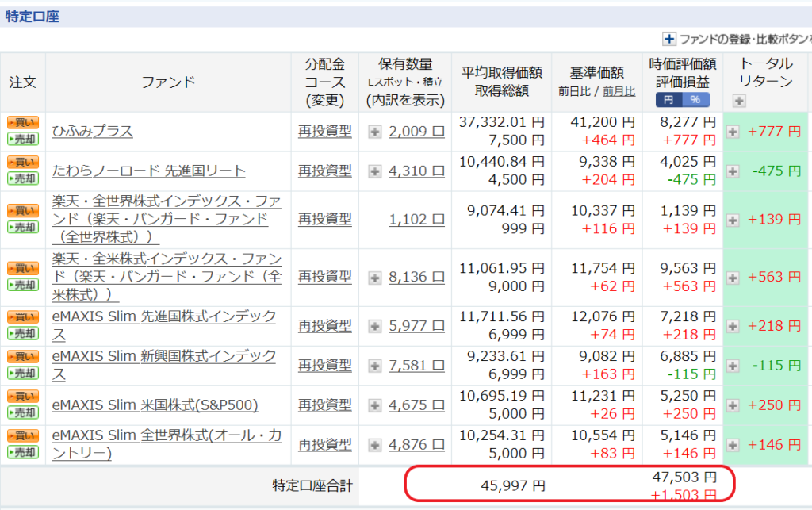Click 売却 for eMAXIS Slim 米国株式(S&P500)
The height and width of the screenshot is (510, 812).
coord(23,412)
